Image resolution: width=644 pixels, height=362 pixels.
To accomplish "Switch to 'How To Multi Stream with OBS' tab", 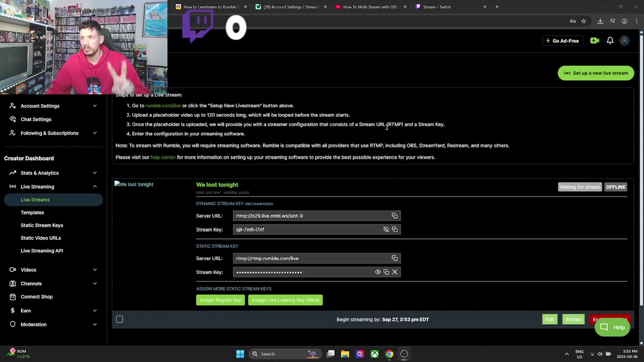I will (x=371, y=7).
